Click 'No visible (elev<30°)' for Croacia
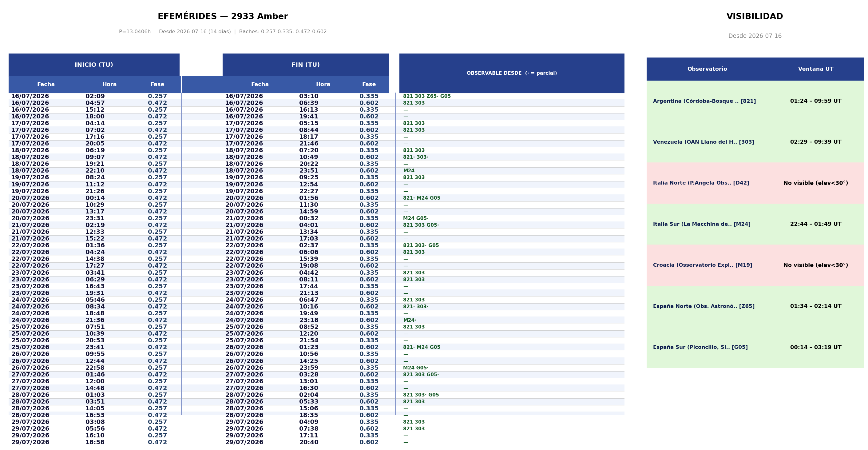Viewport: 868px width, 450px height. pyautogui.click(x=816, y=265)
